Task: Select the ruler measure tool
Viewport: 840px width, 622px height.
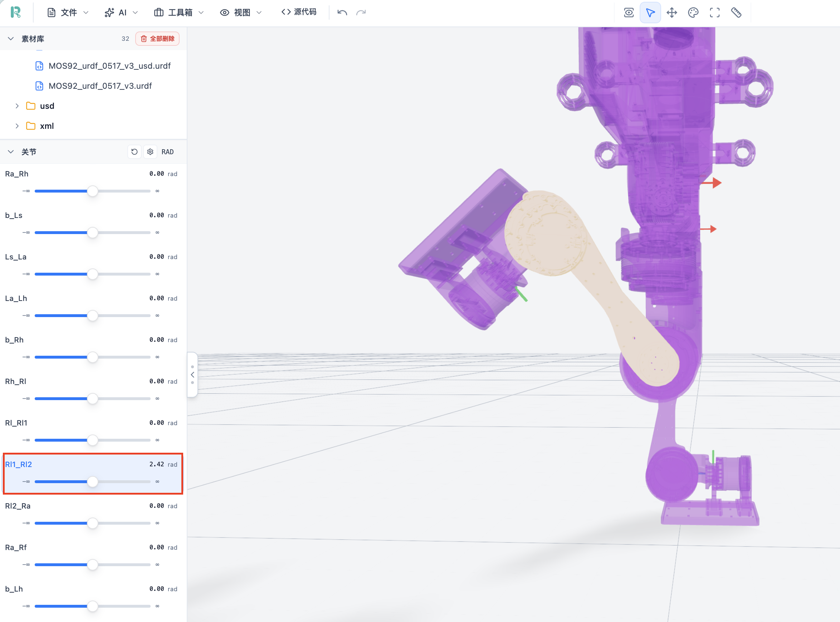Action: coord(736,13)
